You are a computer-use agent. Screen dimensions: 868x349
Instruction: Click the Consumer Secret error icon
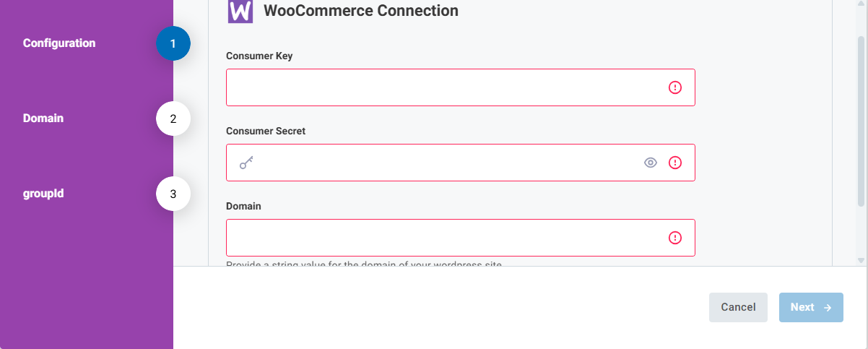675,163
